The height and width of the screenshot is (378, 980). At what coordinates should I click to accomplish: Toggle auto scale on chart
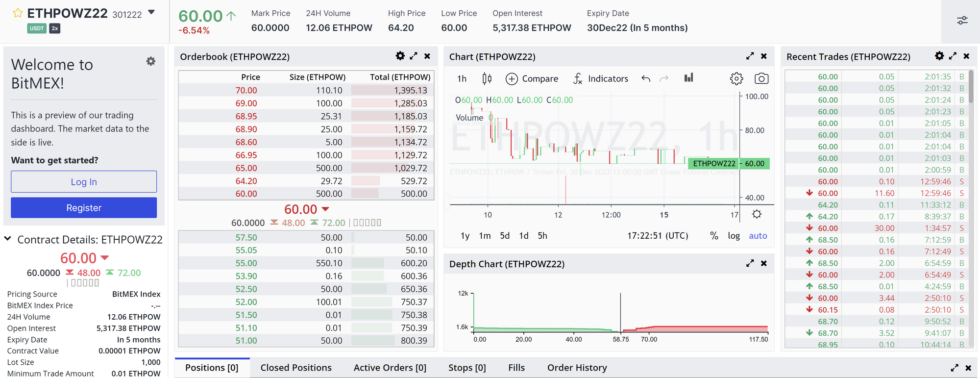(758, 236)
